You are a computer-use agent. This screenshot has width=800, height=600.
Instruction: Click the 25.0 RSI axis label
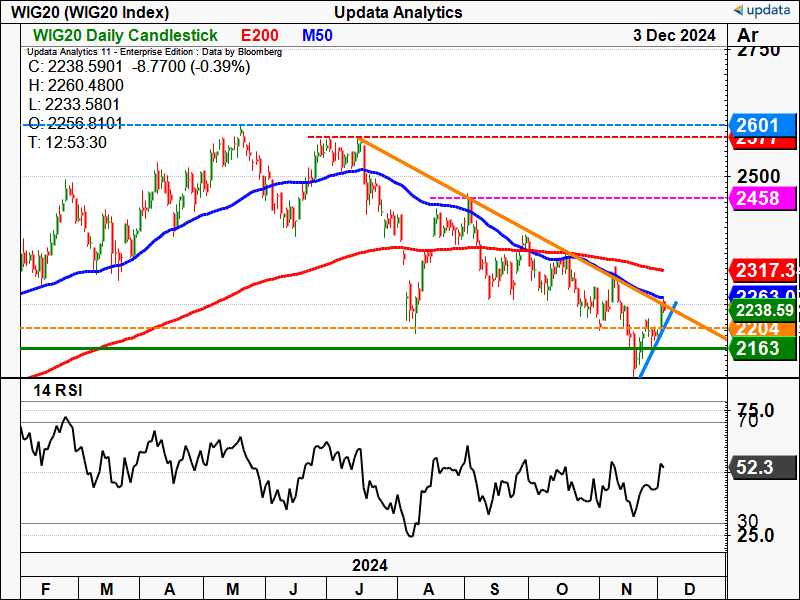click(x=756, y=536)
